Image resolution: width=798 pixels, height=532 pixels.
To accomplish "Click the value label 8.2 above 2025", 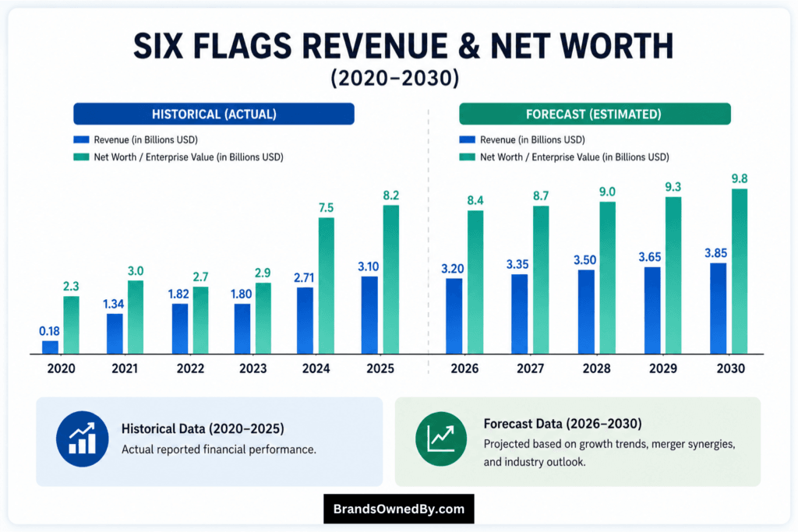I will pos(391,196).
